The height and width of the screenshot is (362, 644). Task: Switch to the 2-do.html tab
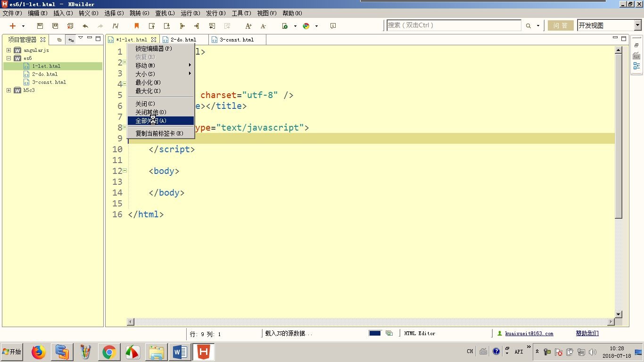click(x=183, y=40)
